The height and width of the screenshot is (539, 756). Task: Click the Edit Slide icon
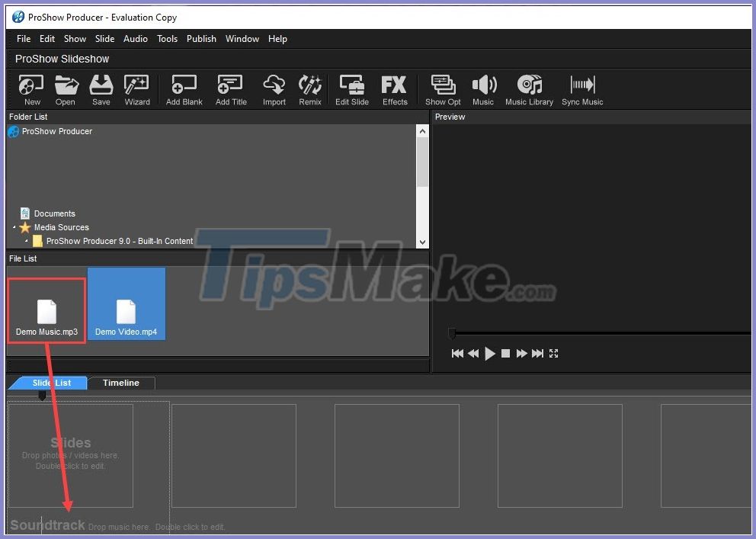pyautogui.click(x=351, y=89)
